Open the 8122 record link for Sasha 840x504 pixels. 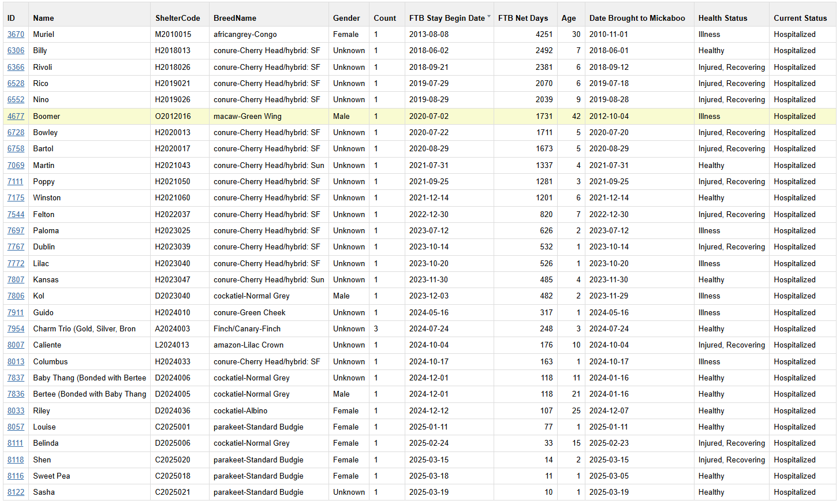[16, 492]
